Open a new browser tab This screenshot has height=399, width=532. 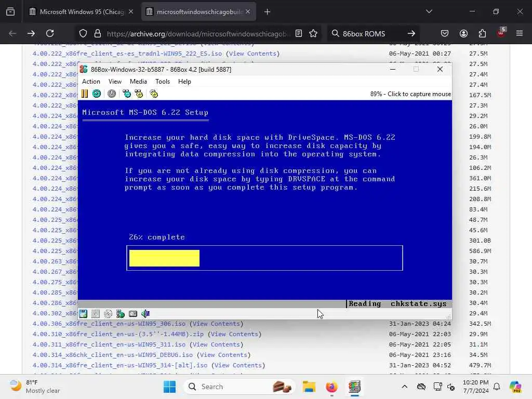pyautogui.click(x=268, y=11)
